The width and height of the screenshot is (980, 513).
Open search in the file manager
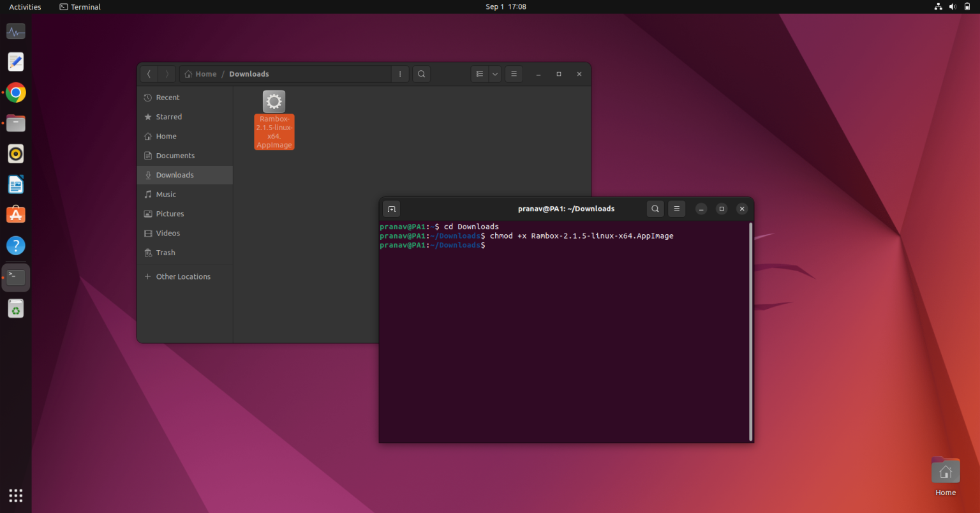tap(421, 74)
